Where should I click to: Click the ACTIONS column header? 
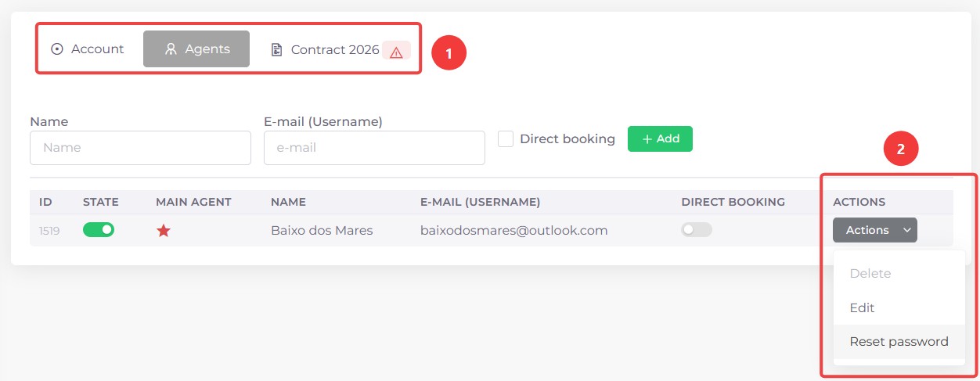pyautogui.click(x=859, y=202)
